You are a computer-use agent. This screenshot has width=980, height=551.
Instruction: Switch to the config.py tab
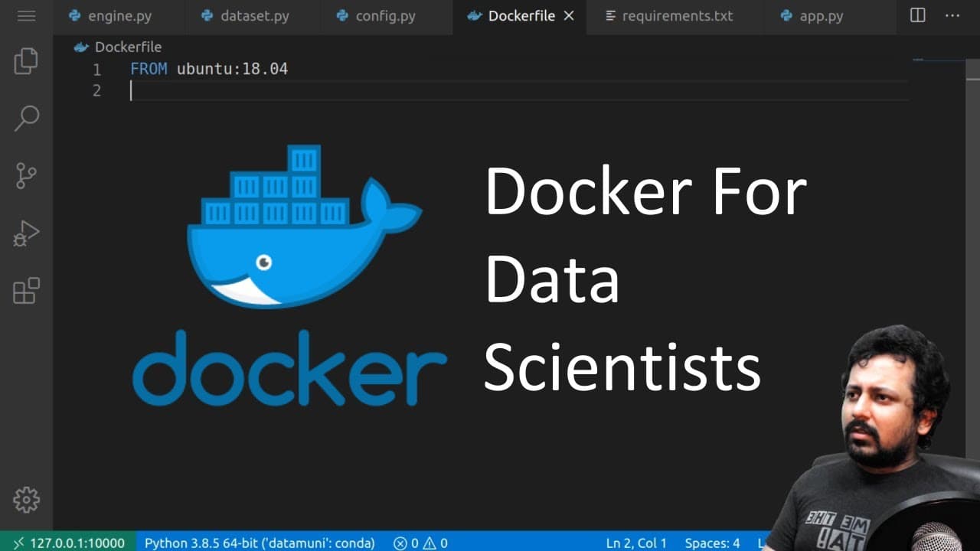tap(386, 15)
